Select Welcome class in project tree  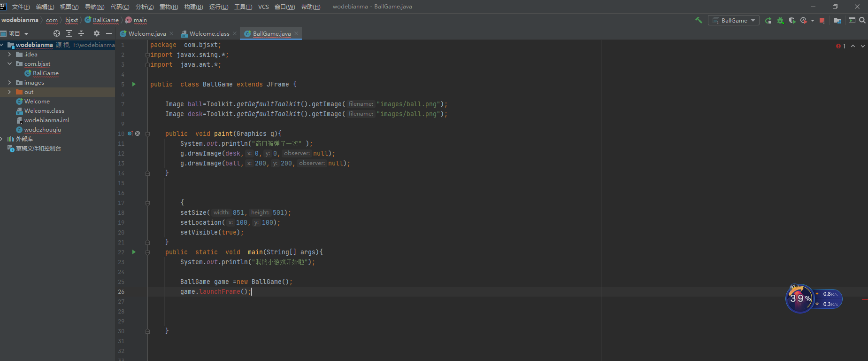[x=37, y=102]
